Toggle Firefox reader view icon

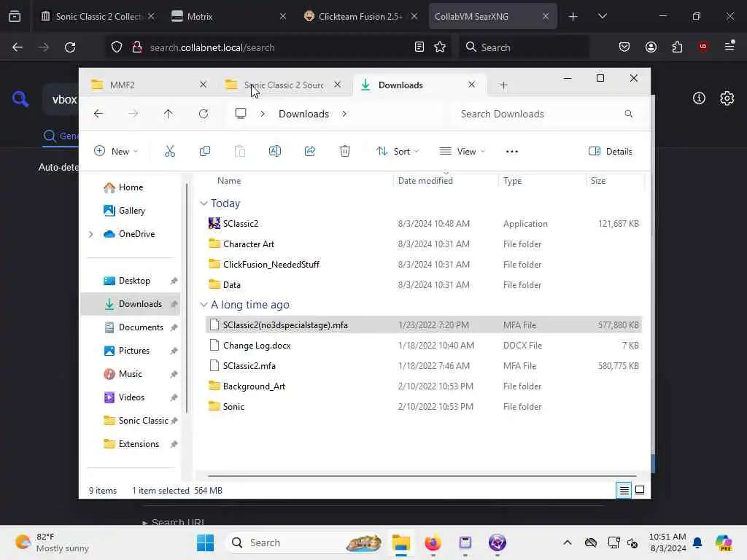pyautogui.click(x=419, y=47)
